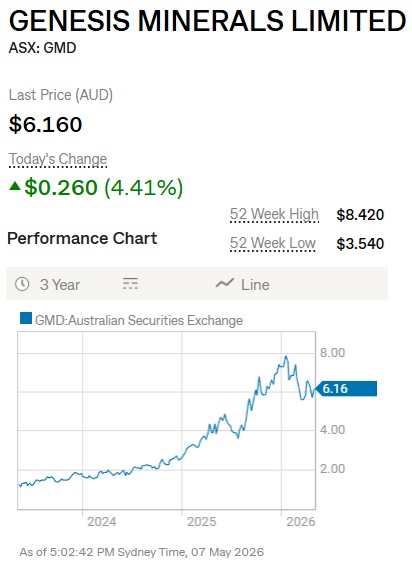Click the line chart type icon
This screenshot has width=412, height=566.
pos(225,284)
